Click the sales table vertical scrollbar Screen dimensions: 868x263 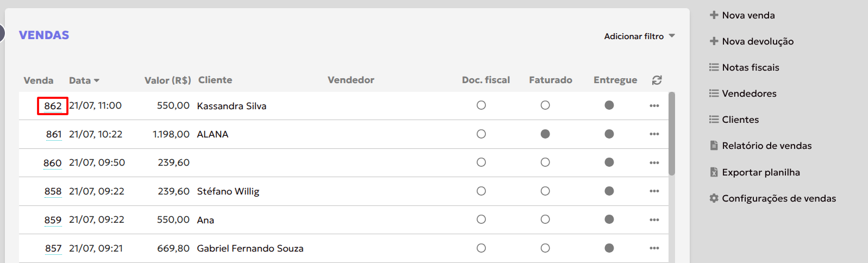click(x=672, y=134)
